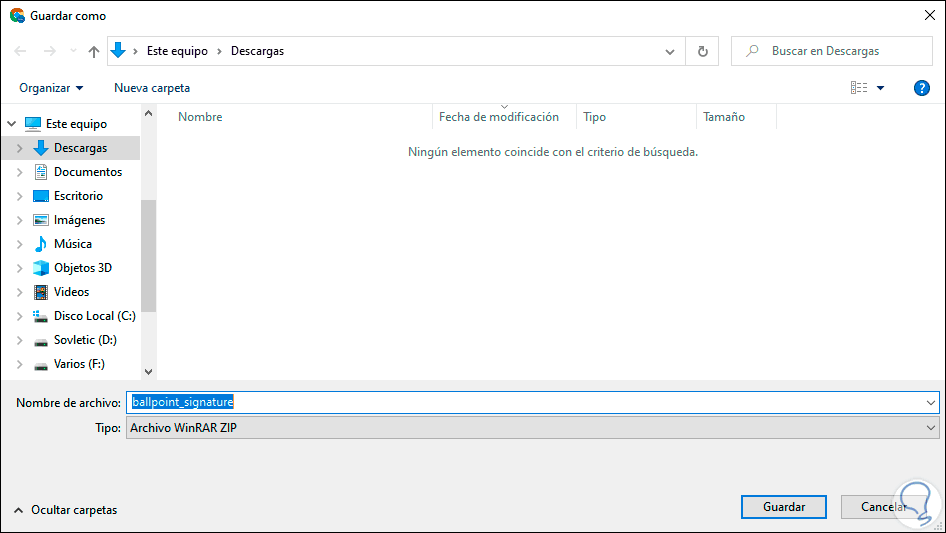This screenshot has height=533, width=946.
Task: Open Documentos folder in sidebar
Action: click(87, 172)
